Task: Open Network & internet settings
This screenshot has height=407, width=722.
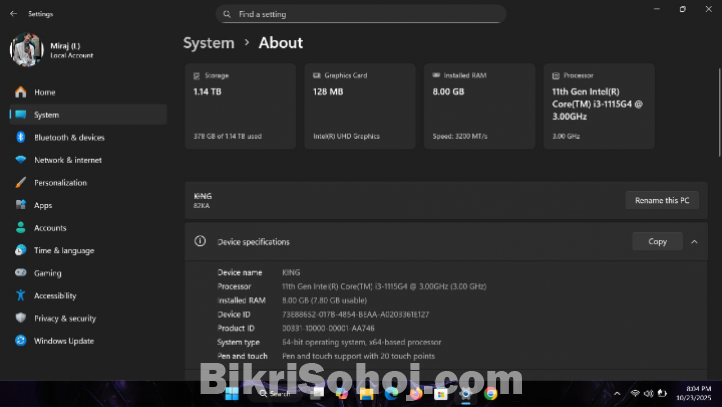Action: [88, 160]
